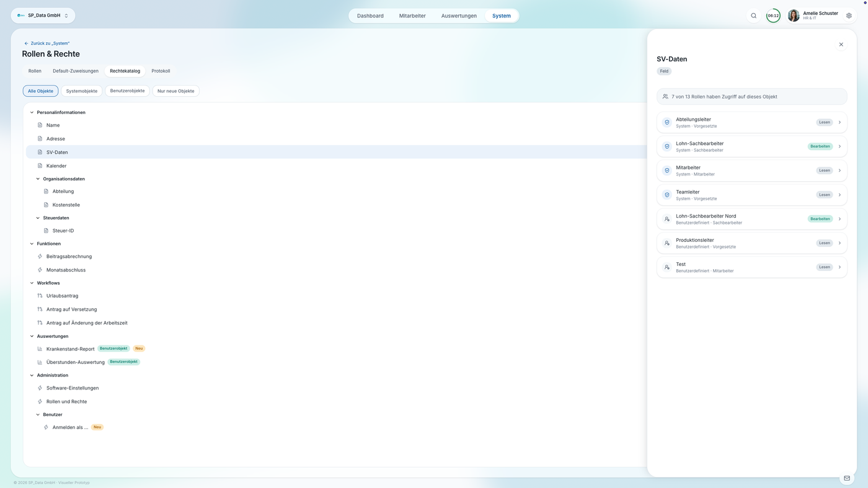Click the workflow icon beside Urlaubsantrag
This screenshot has width=868, height=488.
(x=40, y=296)
